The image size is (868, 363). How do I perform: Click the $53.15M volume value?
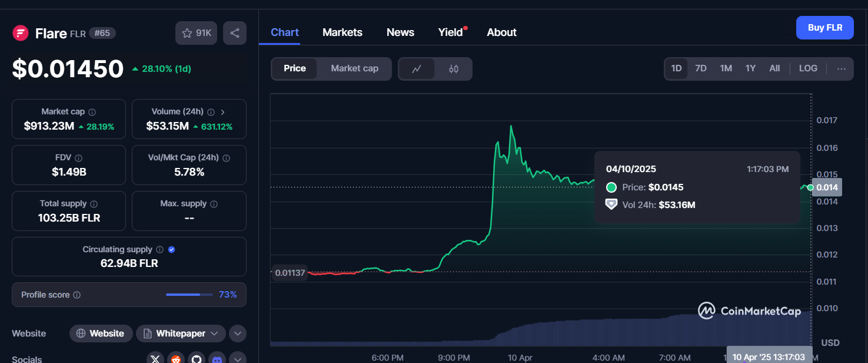[x=167, y=126]
